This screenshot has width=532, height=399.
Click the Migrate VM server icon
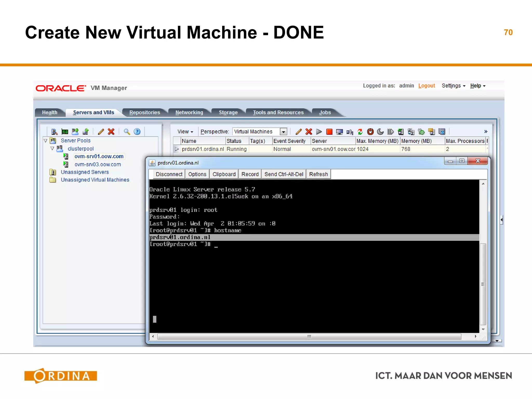tap(401, 132)
